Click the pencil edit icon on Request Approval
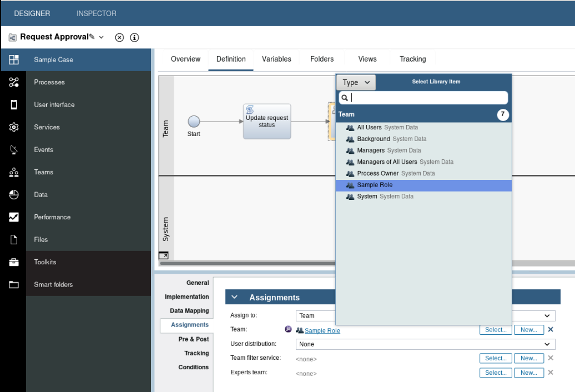 tap(92, 36)
